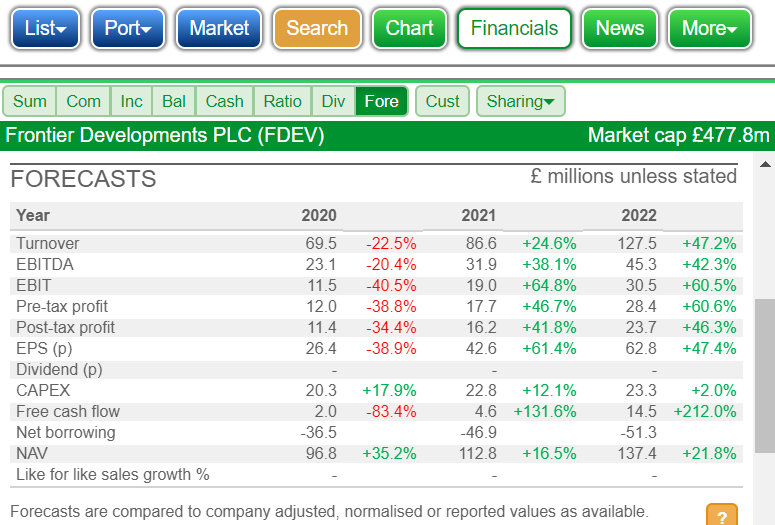This screenshot has height=525, width=775.
Task: Click the Market cap £477.8m text
Action: 679,135
